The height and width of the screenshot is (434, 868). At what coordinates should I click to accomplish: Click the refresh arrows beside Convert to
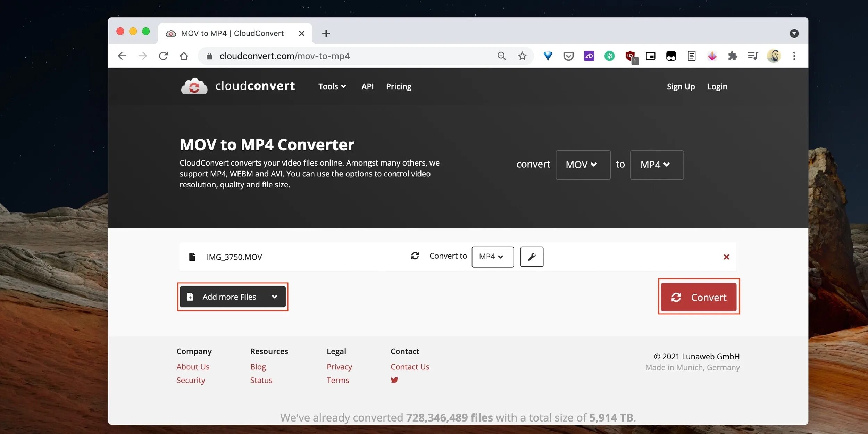[x=415, y=256]
